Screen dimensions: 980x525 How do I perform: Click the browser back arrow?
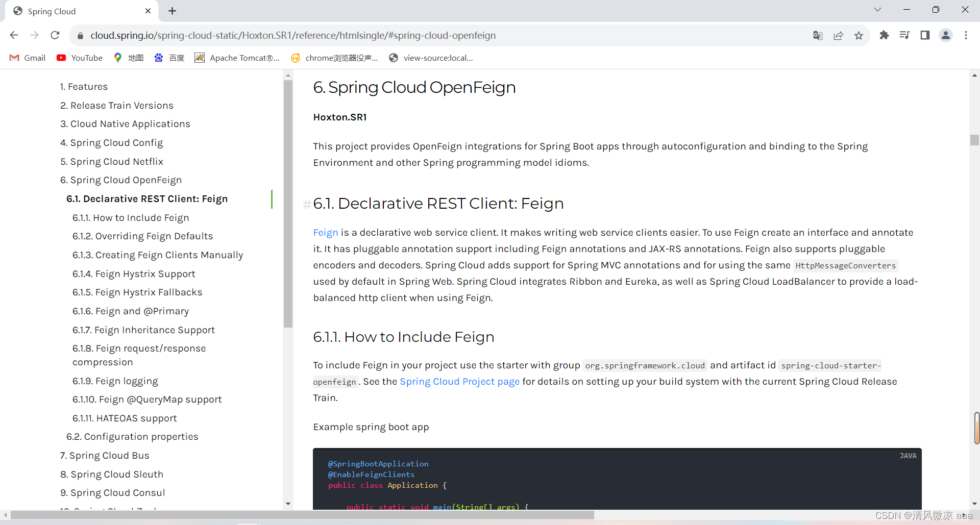[14, 35]
